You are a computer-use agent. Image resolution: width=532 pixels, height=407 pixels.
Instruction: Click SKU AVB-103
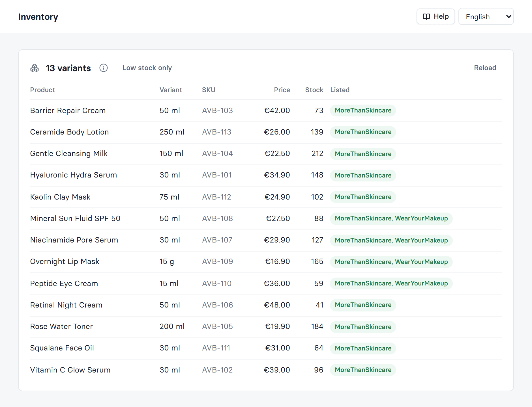[217, 111]
